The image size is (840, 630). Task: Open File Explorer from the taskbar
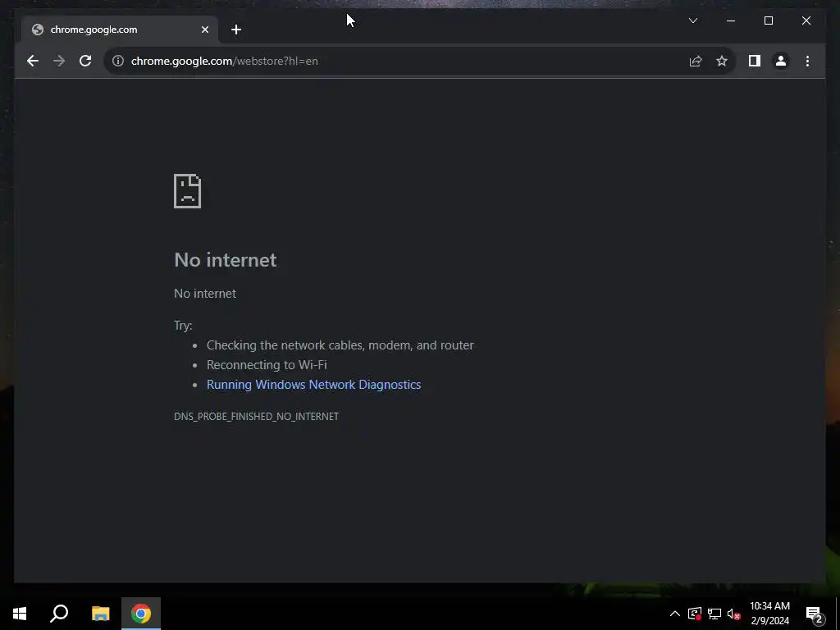click(100, 614)
